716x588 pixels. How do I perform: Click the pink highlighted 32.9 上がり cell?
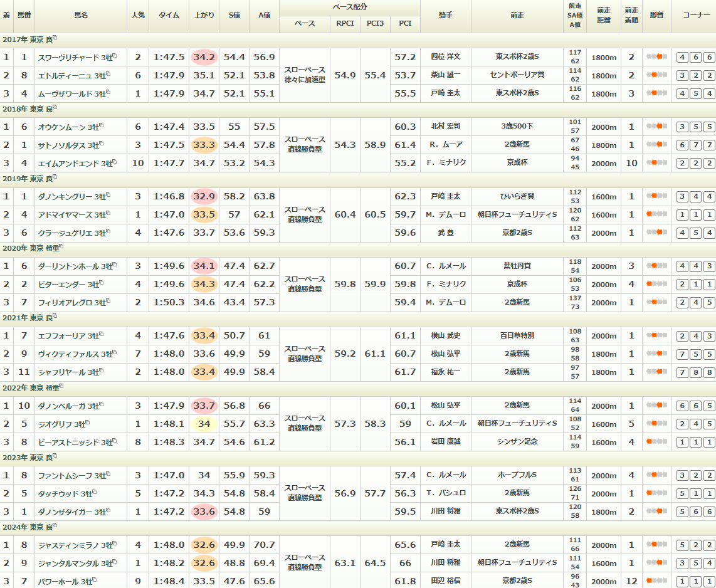204,196
